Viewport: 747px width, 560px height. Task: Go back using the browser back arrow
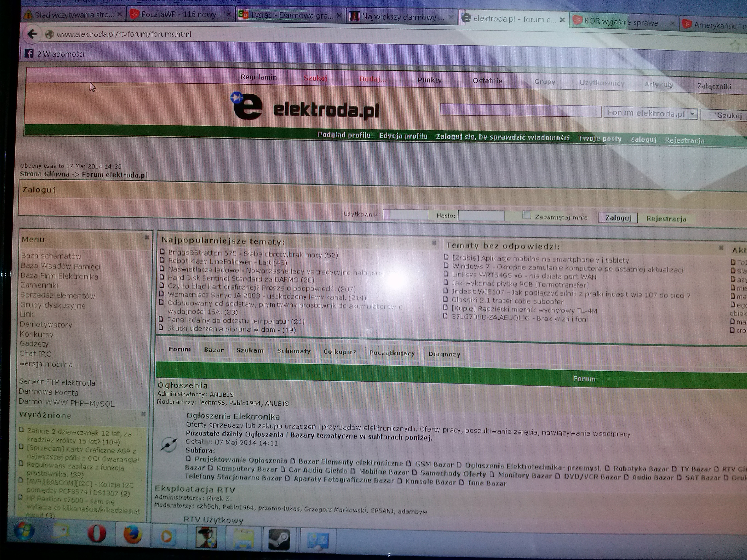pos(32,34)
